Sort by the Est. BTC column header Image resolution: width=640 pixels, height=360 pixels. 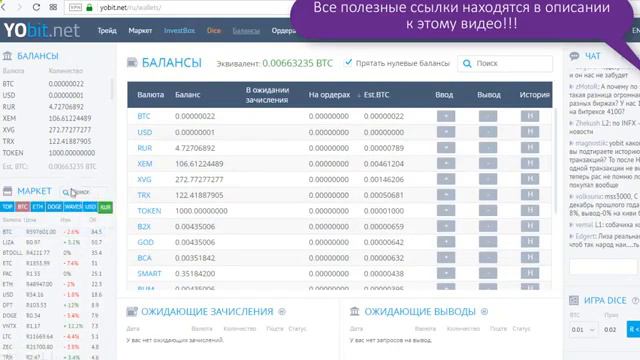(376, 95)
